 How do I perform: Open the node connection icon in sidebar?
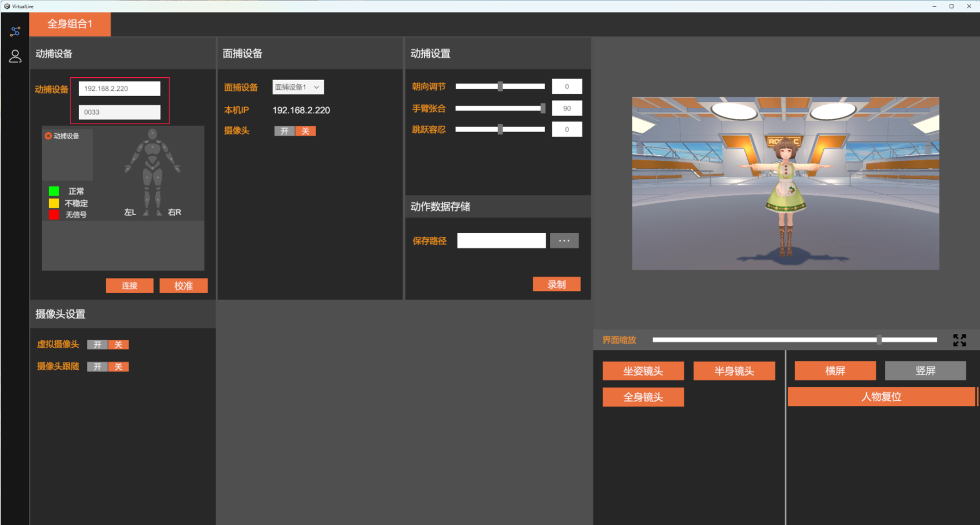(x=15, y=31)
